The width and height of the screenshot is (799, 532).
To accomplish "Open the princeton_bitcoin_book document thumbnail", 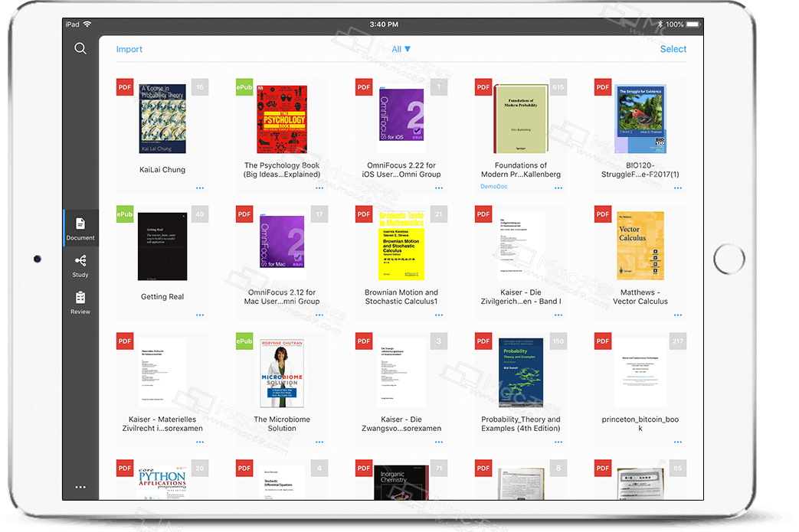I will [x=640, y=373].
